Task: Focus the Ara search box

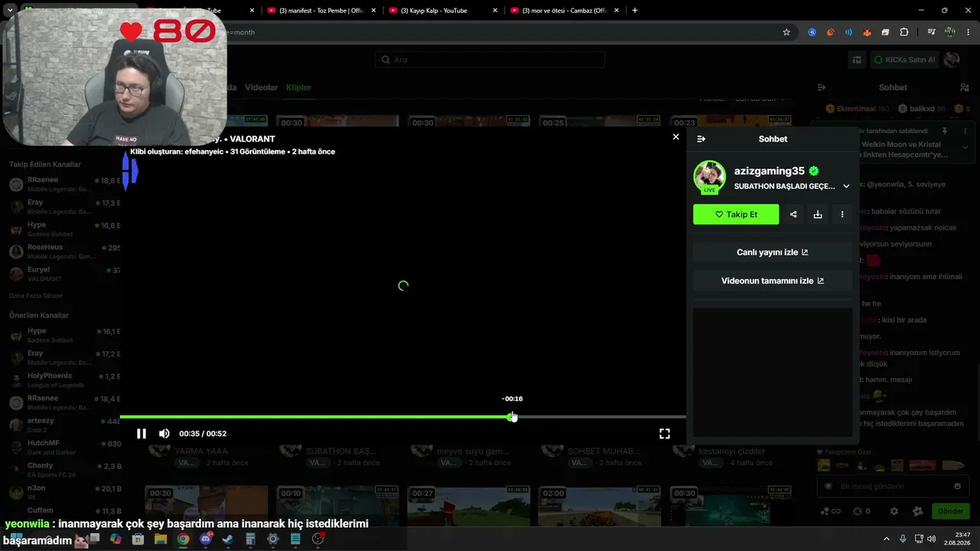Action: point(490,60)
